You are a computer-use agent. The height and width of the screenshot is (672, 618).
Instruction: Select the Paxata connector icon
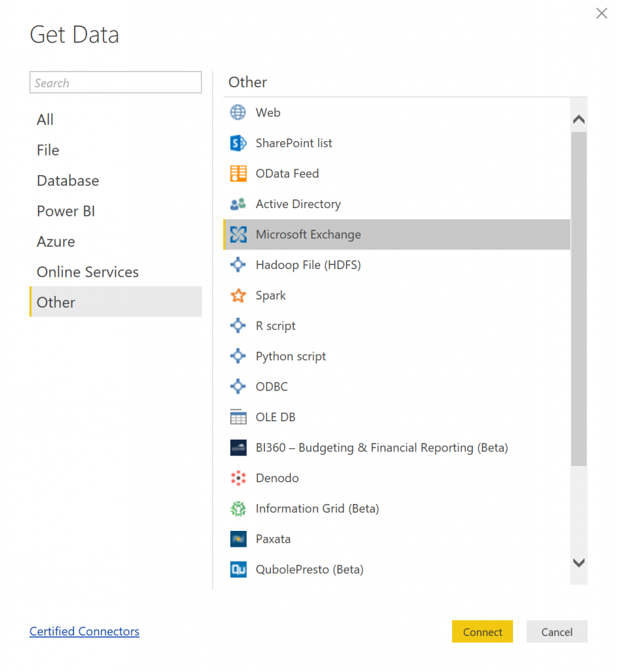coord(238,539)
